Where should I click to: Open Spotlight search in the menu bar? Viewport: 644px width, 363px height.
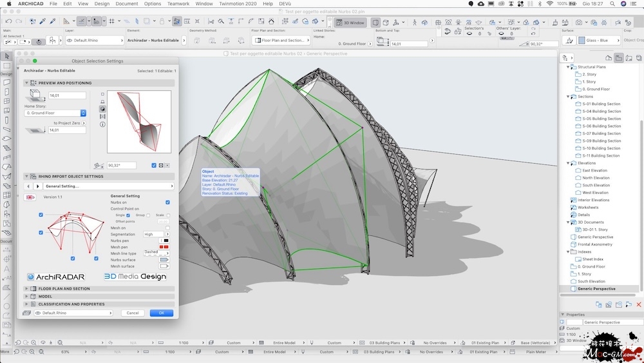click(x=612, y=4)
